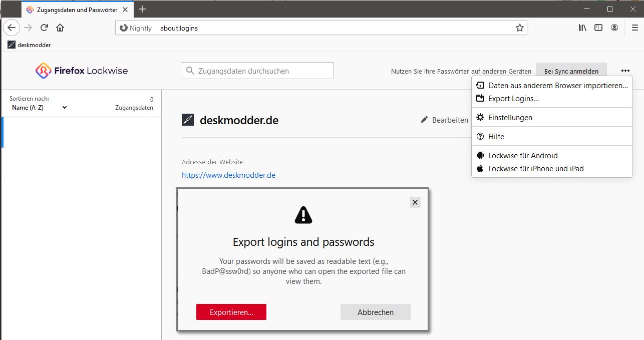
Task: Expand the Name (A-Z) sort dropdown
Action: [x=39, y=107]
